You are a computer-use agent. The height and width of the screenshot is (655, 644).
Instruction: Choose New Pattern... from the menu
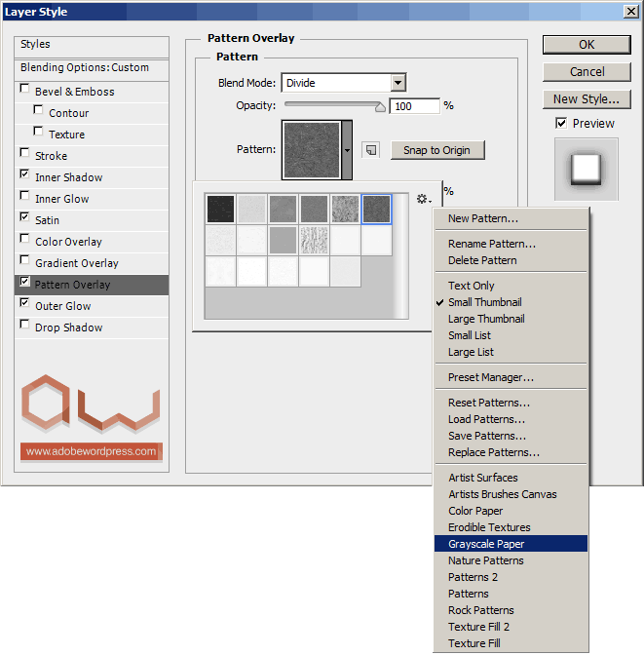511,218
